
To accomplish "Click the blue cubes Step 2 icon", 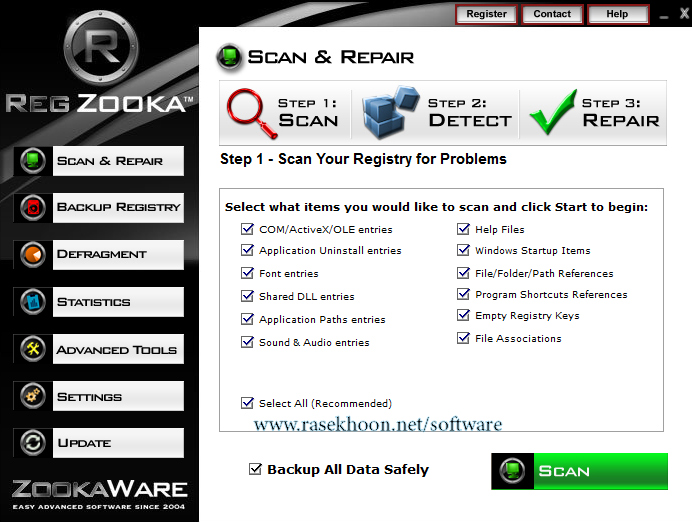I will [x=390, y=112].
